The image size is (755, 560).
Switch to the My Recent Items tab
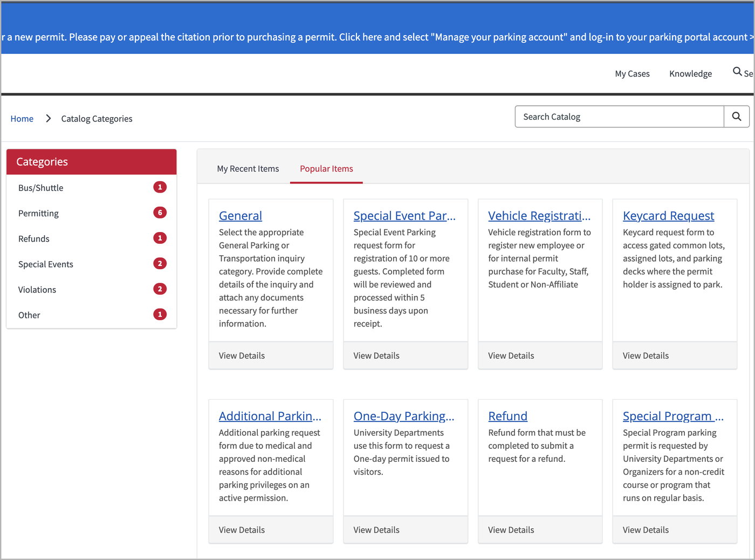[248, 169]
